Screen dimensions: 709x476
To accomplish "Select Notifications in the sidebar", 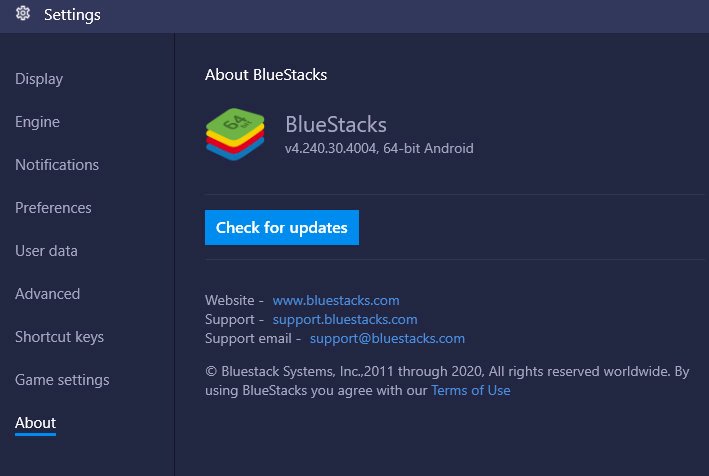I will point(57,165).
